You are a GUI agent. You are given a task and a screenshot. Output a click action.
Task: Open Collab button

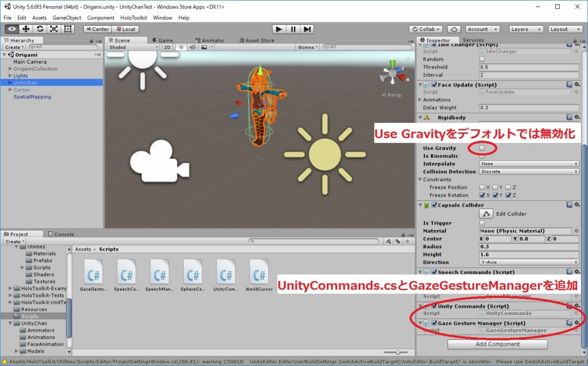pos(425,29)
